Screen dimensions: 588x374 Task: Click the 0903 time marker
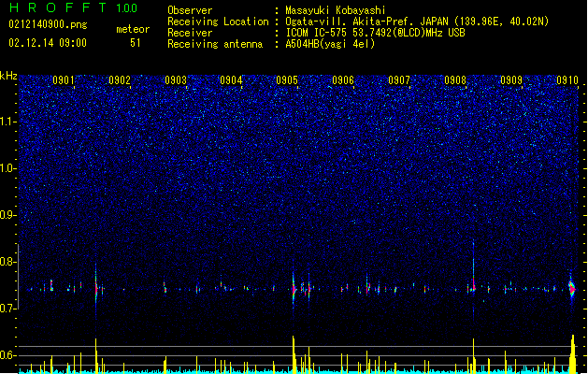[176, 80]
